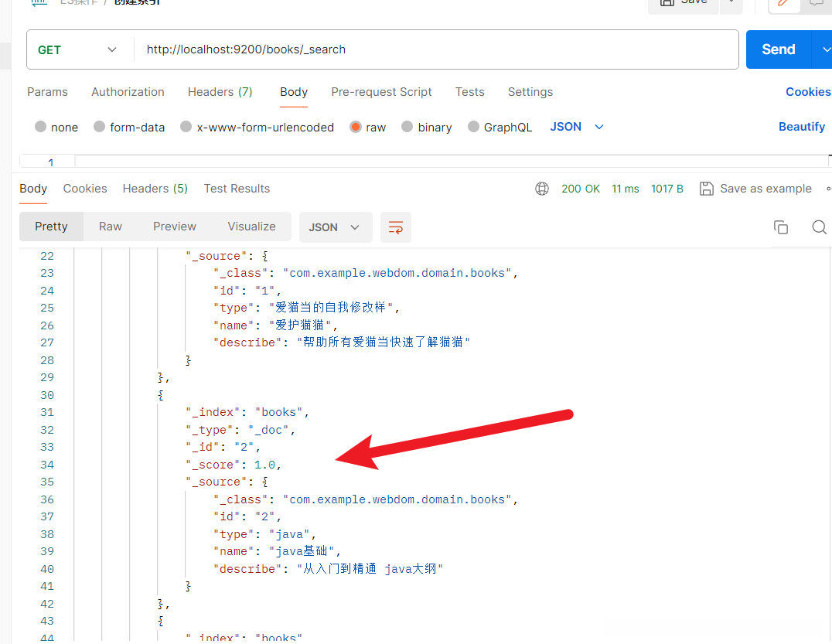Screen dimensions: 832x644
Task: Click the 1017 B response size
Action: (x=667, y=189)
